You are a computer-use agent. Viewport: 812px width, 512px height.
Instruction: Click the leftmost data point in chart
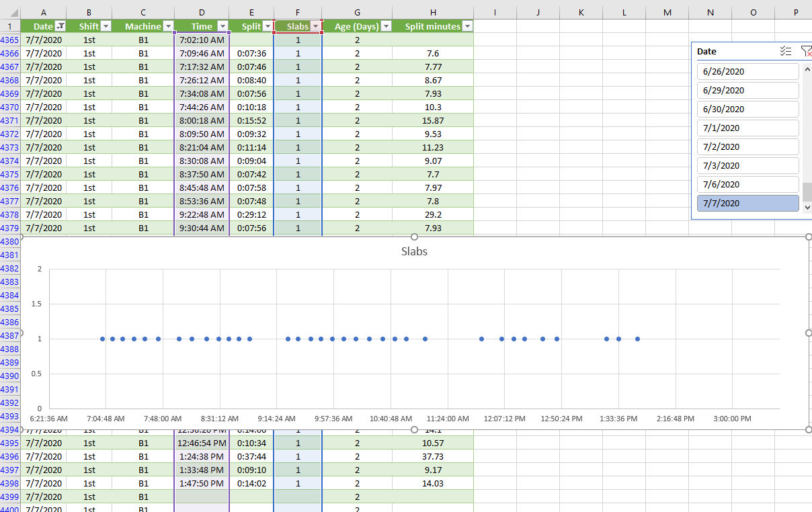[102, 339]
